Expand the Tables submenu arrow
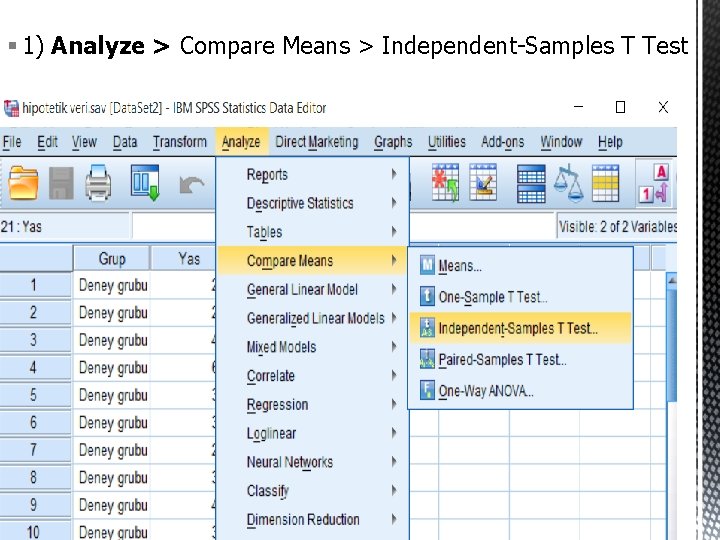720x540 pixels. click(x=394, y=231)
